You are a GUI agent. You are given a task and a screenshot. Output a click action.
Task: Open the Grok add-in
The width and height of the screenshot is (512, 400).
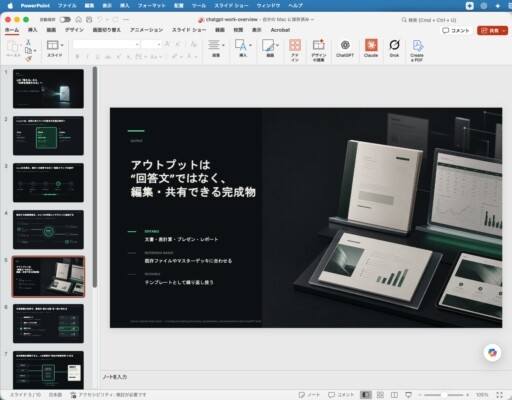click(x=394, y=48)
